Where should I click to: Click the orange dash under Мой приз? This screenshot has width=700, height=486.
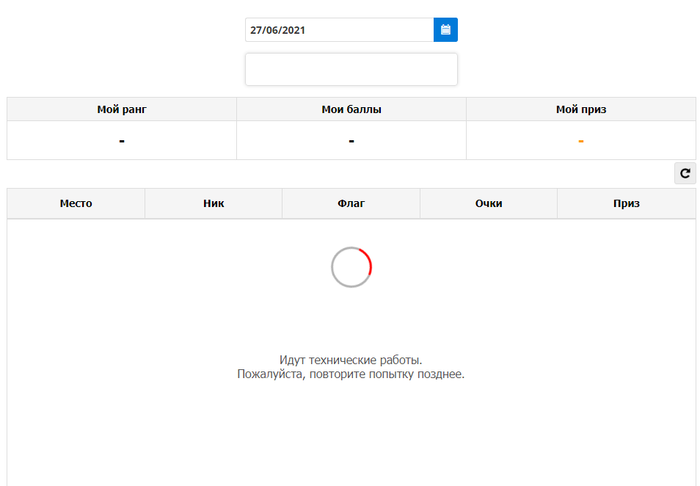tap(581, 141)
